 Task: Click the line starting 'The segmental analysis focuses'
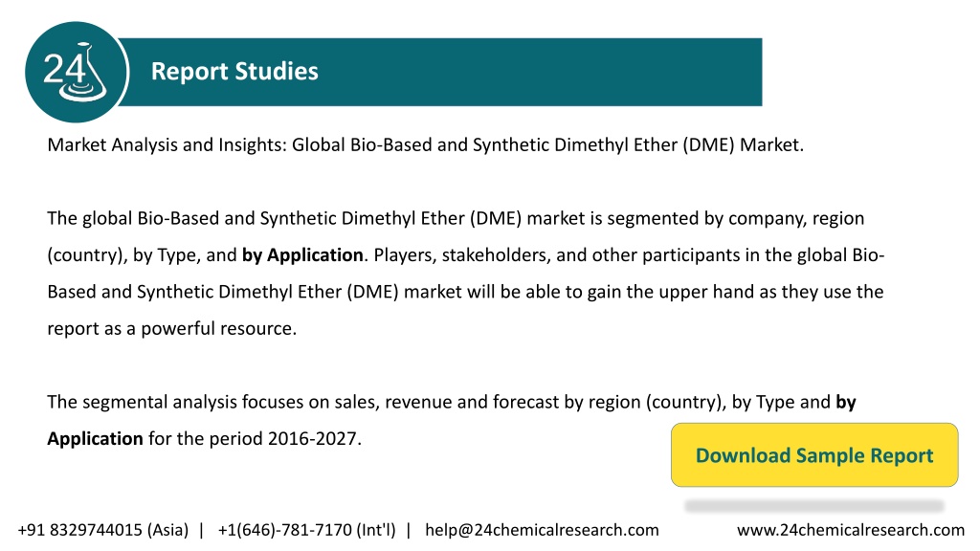point(452,402)
